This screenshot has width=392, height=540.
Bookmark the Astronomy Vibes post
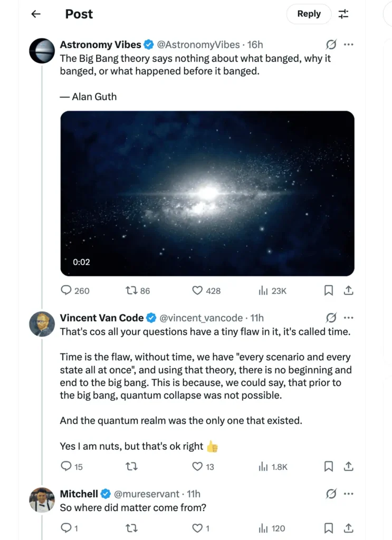point(328,291)
